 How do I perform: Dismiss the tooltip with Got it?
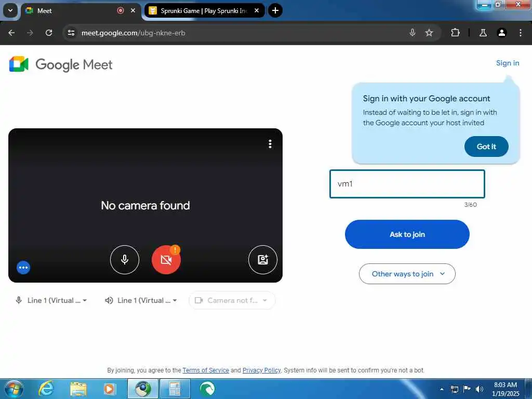click(486, 147)
